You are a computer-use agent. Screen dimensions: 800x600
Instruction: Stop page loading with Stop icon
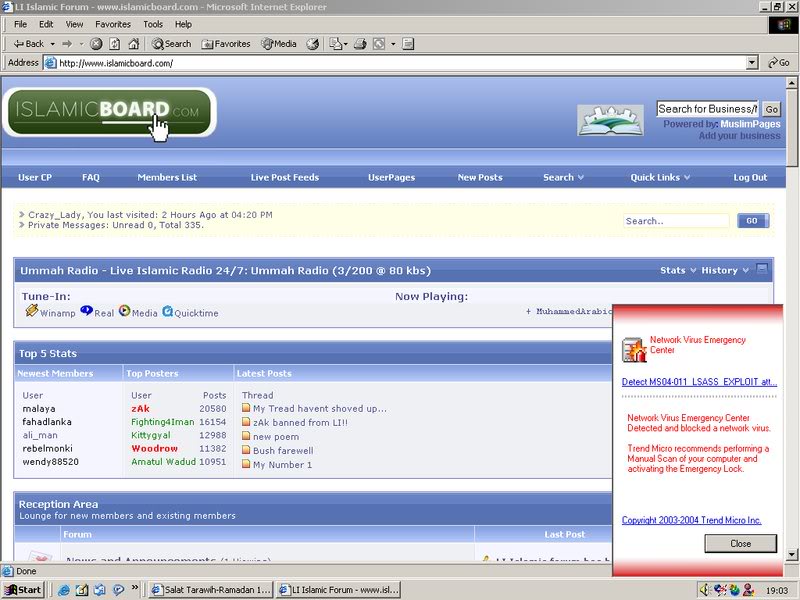96,44
